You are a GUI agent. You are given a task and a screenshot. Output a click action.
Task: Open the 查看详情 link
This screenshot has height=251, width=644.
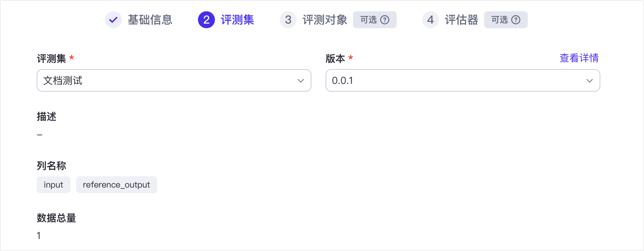click(579, 58)
